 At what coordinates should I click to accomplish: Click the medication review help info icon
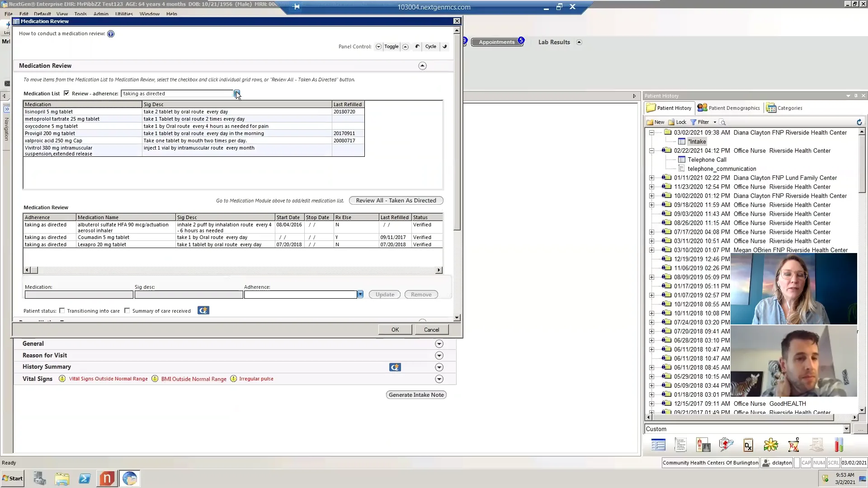[x=110, y=34]
